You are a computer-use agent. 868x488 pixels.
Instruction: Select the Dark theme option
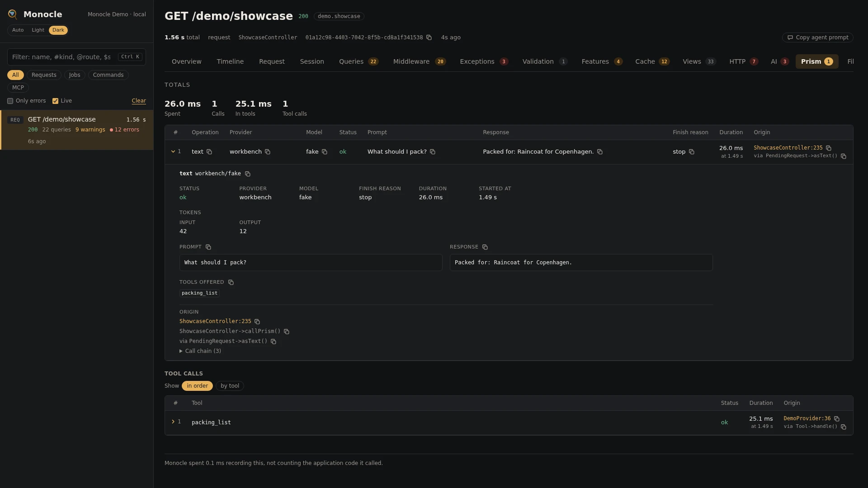click(58, 30)
